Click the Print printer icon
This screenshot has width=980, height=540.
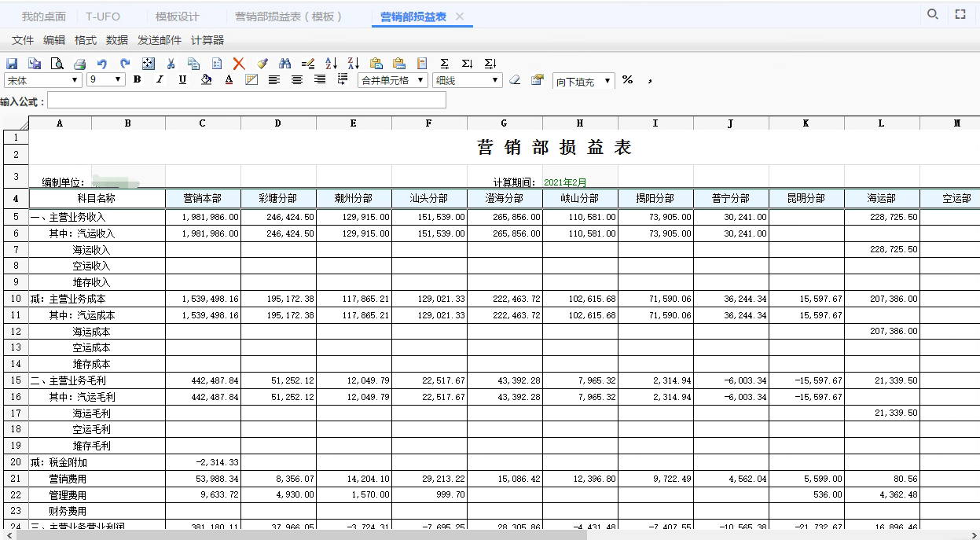79,64
